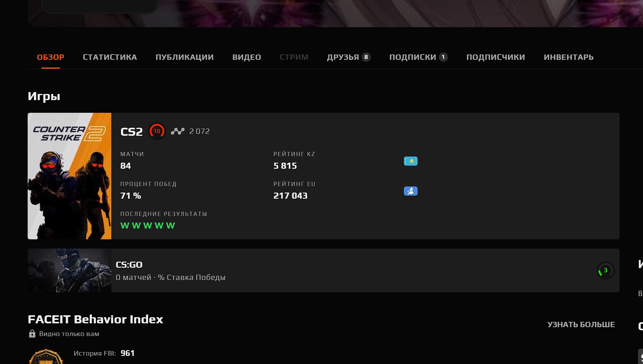Click the FACEIT Behavior Index heading
The image size is (643, 364).
tap(96, 319)
